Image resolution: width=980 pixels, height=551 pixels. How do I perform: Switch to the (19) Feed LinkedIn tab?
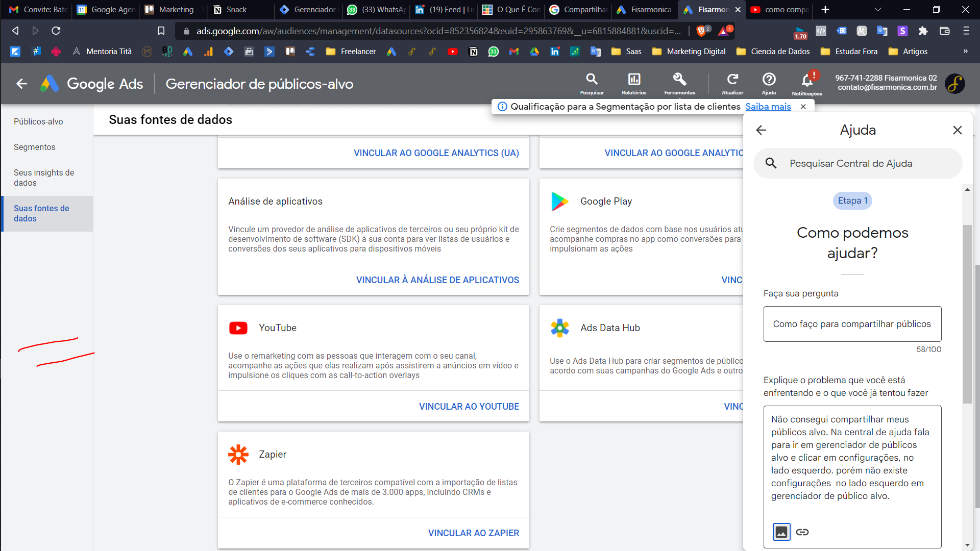pos(444,10)
